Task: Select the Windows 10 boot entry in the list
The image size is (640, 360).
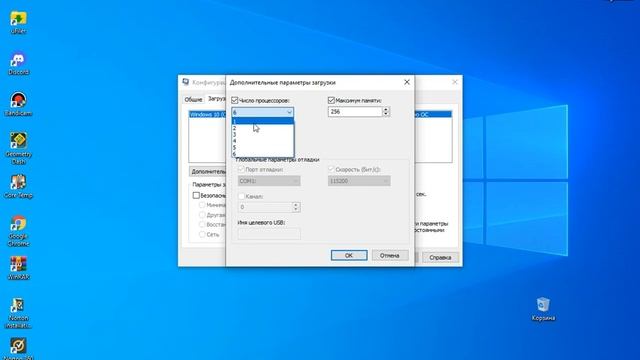Action: tap(207, 115)
